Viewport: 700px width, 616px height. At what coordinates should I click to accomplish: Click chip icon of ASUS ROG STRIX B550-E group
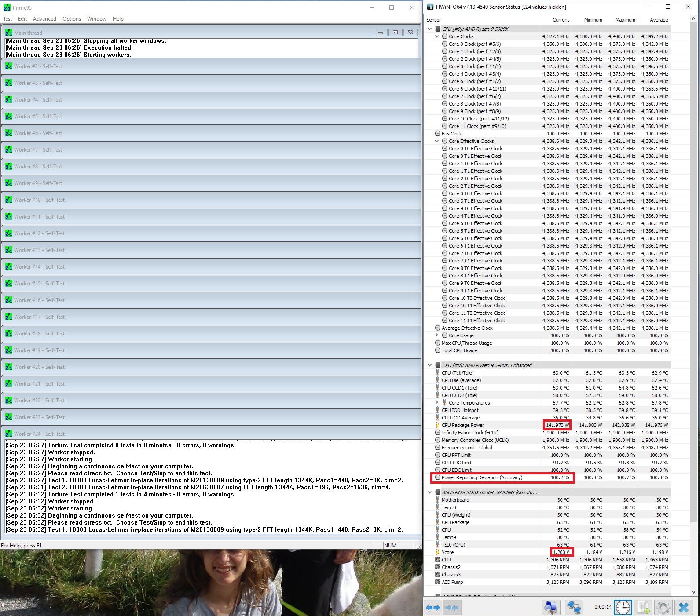coord(437,492)
